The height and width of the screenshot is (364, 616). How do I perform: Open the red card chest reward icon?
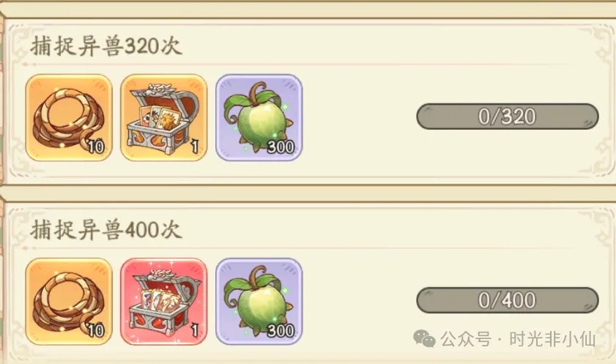coord(164,301)
